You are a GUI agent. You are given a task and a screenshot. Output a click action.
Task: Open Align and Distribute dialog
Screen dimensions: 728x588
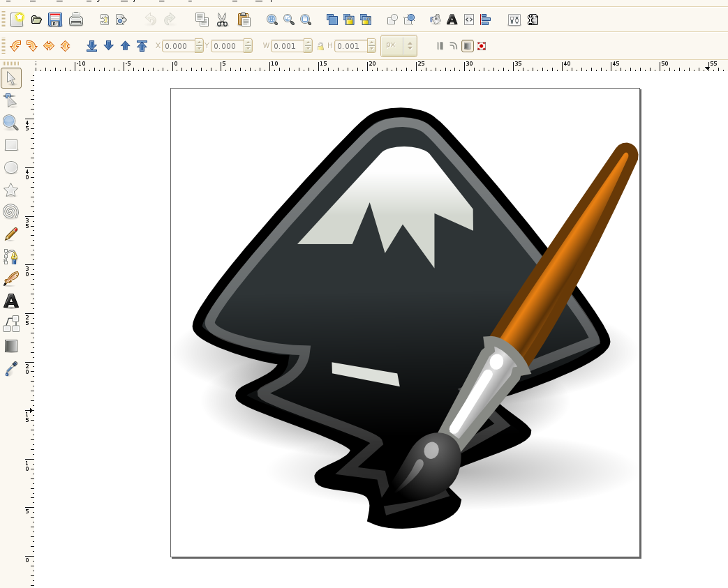[x=486, y=20]
